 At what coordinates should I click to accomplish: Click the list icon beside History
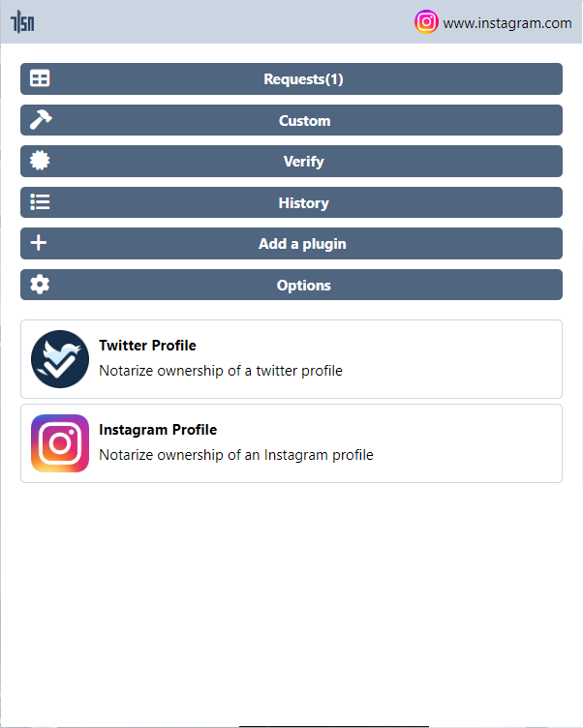pos(40,202)
